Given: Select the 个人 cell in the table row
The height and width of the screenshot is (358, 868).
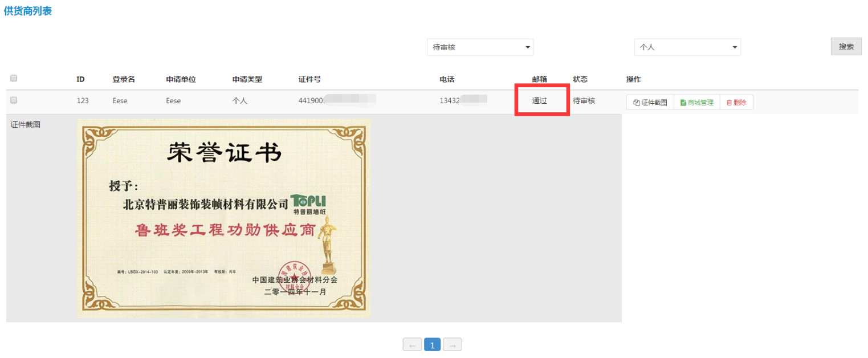Looking at the screenshot, I should (239, 101).
